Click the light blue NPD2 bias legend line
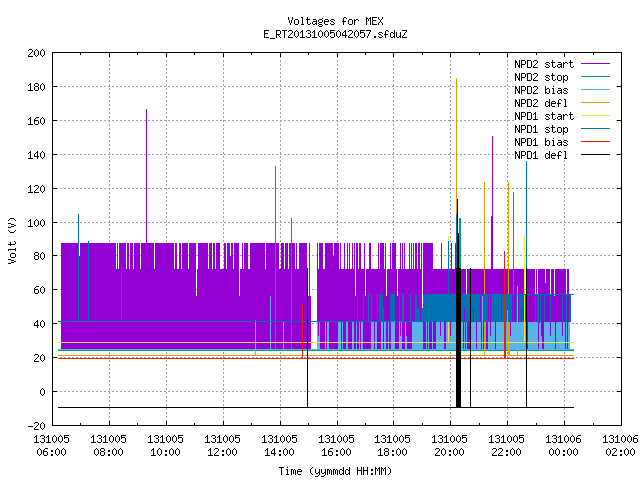Viewport: 640px width, 480px height. coord(595,90)
